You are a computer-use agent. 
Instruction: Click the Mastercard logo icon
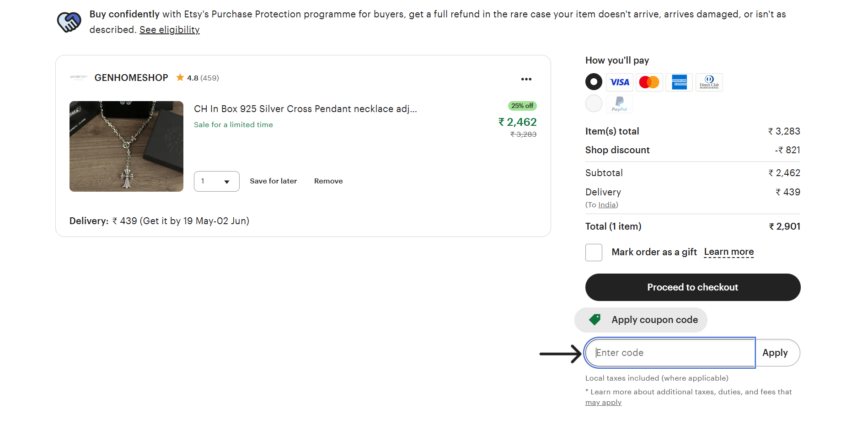(649, 82)
